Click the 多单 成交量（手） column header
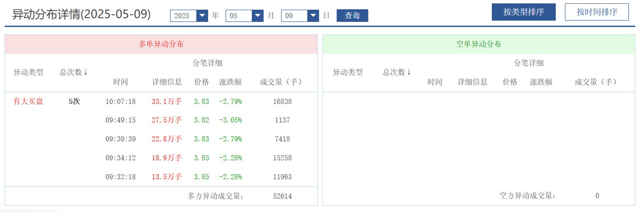The image size is (644, 212). point(282,82)
